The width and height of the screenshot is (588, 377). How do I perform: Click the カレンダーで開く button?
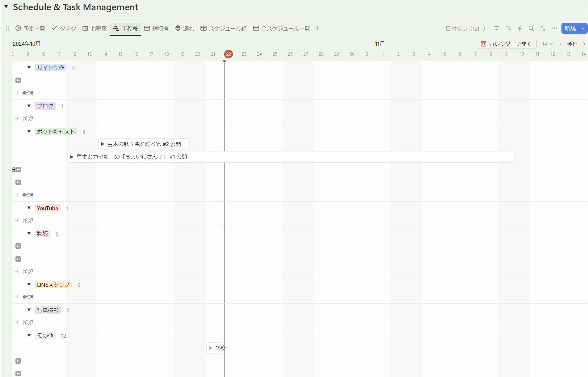point(506,44)
